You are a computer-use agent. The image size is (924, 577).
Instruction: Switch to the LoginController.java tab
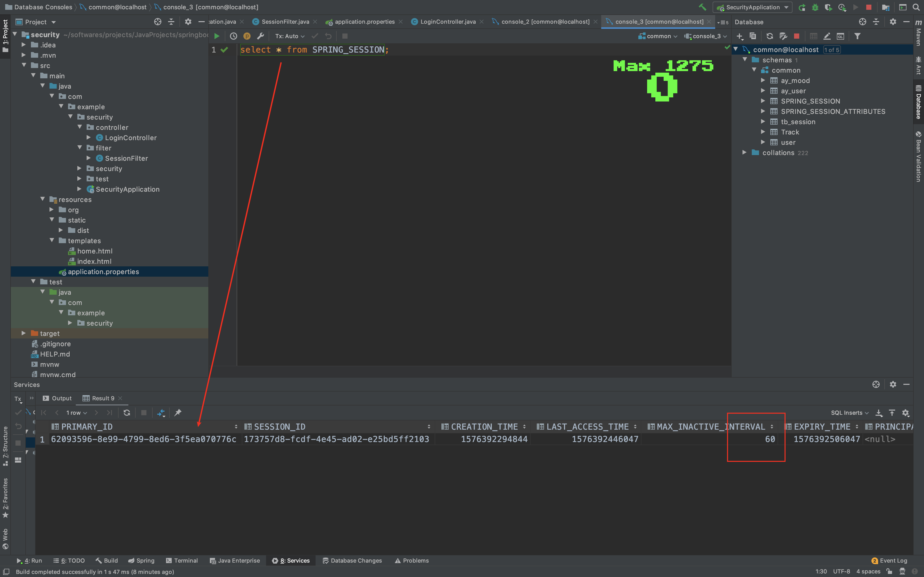pos(448,22)
